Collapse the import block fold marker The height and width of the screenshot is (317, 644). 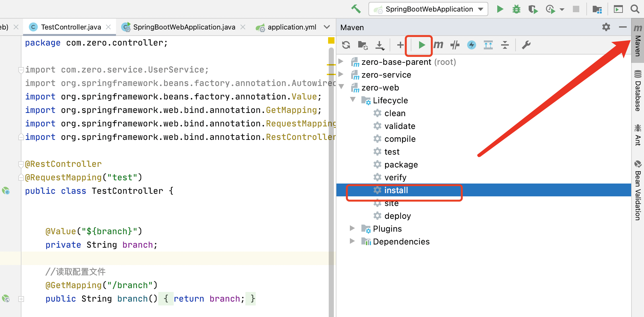21,70
